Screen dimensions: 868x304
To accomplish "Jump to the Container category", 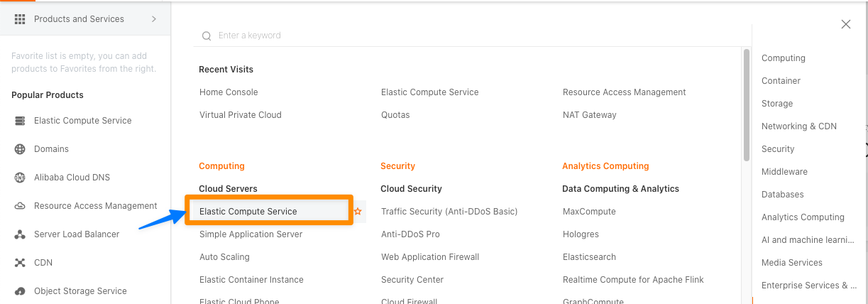I will coord(781,81).
